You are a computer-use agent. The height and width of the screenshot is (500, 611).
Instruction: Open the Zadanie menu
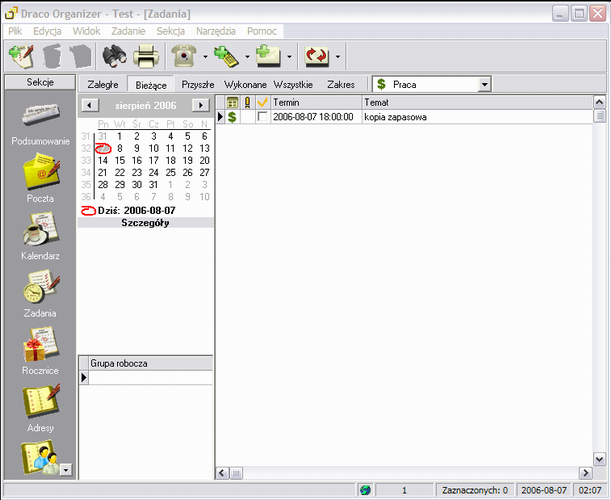pyautogui.click(x=128, y=31)
